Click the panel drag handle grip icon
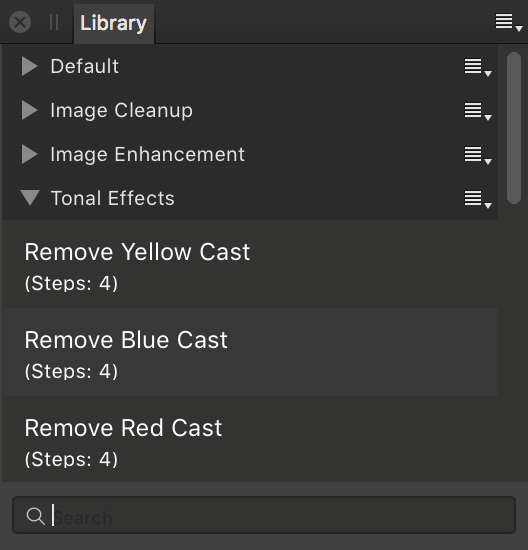Viewport: 528px width, 550px height. coord(54,22)
